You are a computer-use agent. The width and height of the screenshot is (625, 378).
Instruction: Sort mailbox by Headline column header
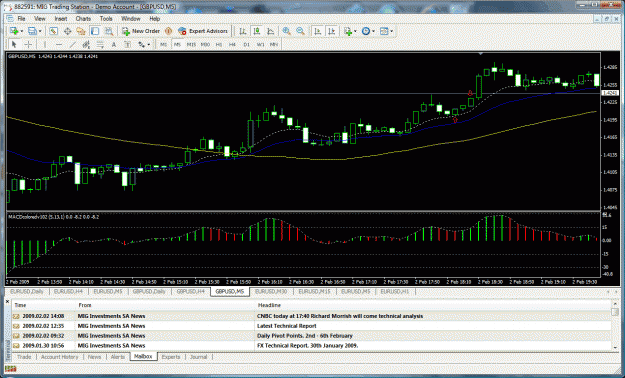click(x=433, y=305)
